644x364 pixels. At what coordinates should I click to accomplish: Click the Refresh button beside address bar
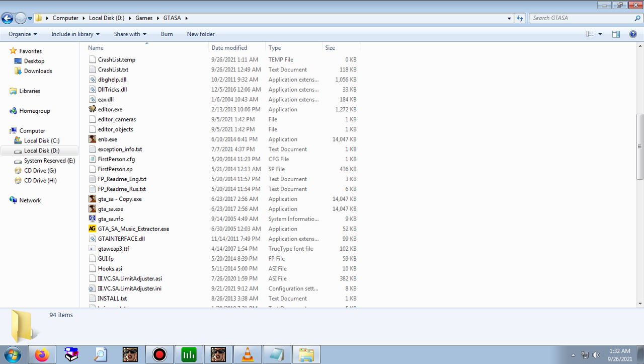coord(521,18)
